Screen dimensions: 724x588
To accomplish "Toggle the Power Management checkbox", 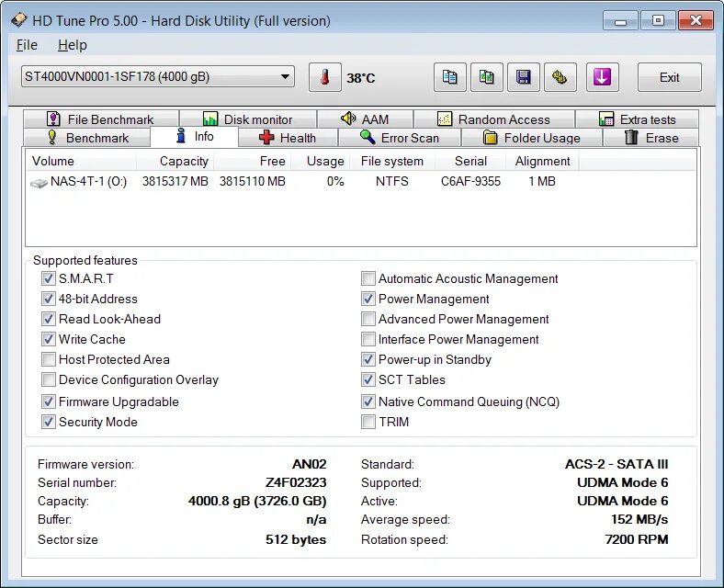I will point(368,299).
